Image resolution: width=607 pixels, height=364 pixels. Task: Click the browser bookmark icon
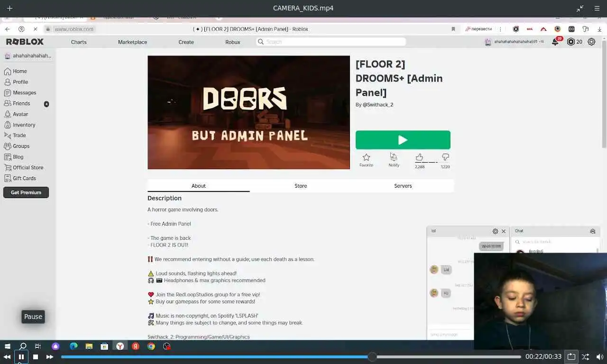(x=453, y=29)
